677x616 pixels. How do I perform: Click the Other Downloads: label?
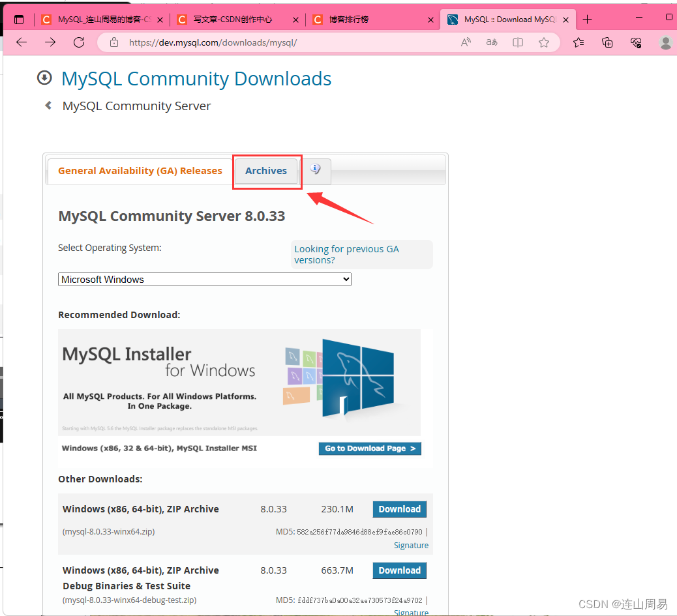click(x=100, y=479)
